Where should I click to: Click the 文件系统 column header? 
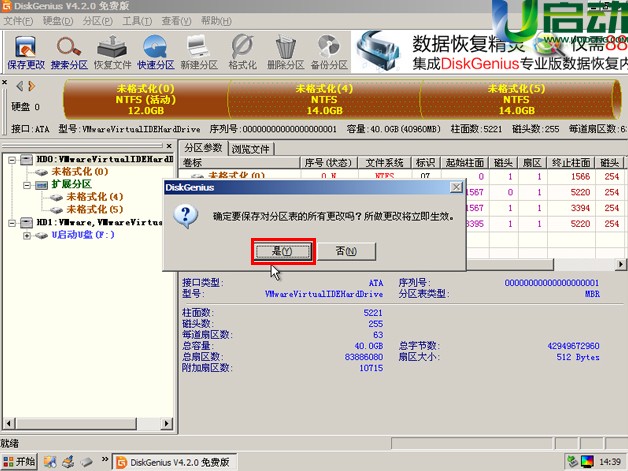(384, 163)
